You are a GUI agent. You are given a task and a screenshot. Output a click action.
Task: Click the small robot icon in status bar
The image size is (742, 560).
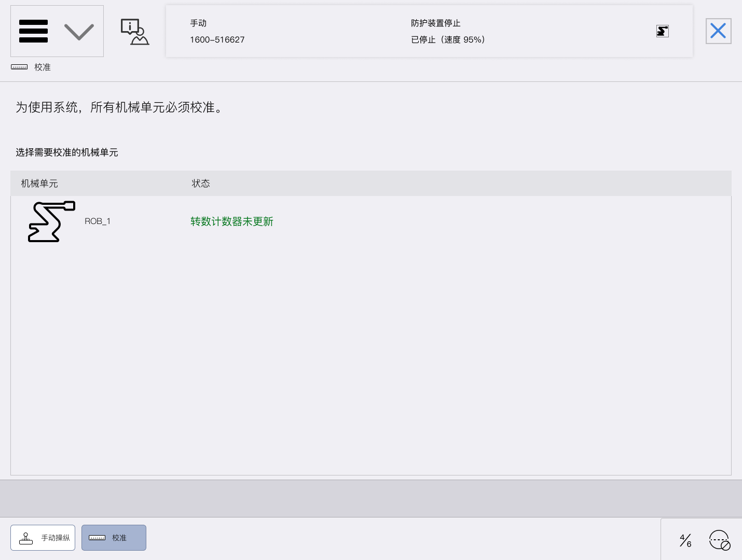(662, 31)
